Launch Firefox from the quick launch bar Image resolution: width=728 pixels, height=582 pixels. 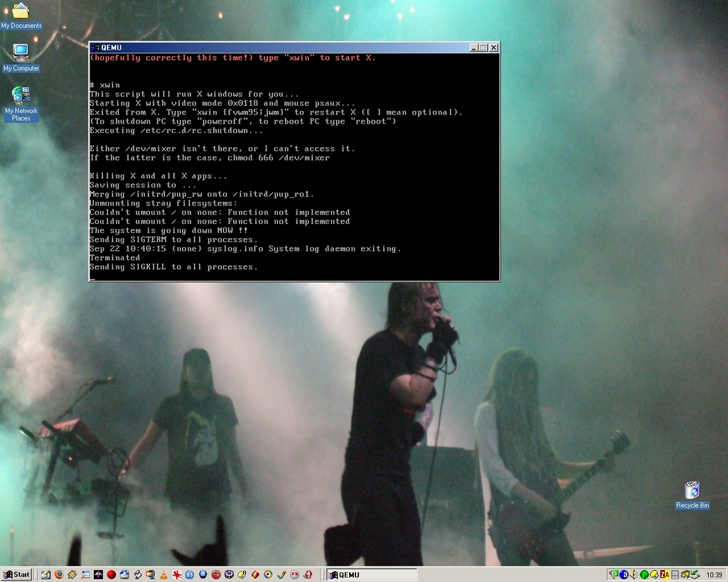pyautogui.click(x=59, y=575)
